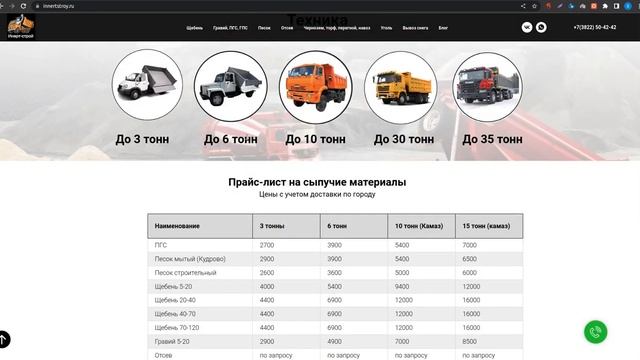The width and height of the screenshot is (640, 360).
Task: Click the purple feather extension icon
Action: [x=560, y=6]
